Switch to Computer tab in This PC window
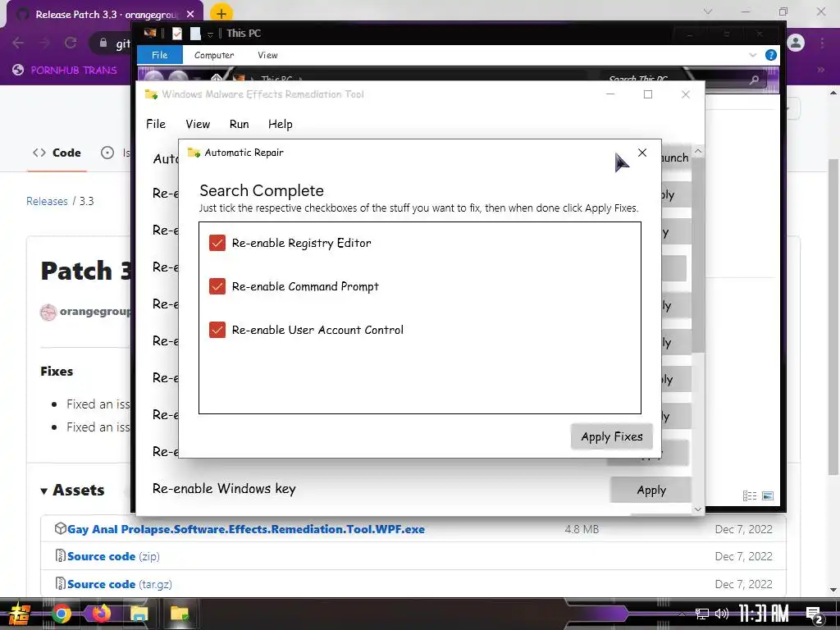The width and height of the screenshot is (840, 630). pyautogui.click(x=214, y=55)
